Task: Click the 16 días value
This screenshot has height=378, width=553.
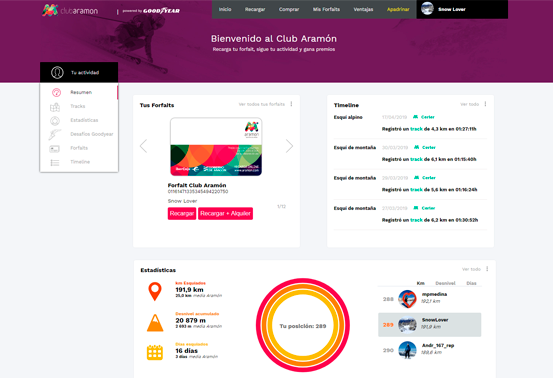Action: coord(187,350)
